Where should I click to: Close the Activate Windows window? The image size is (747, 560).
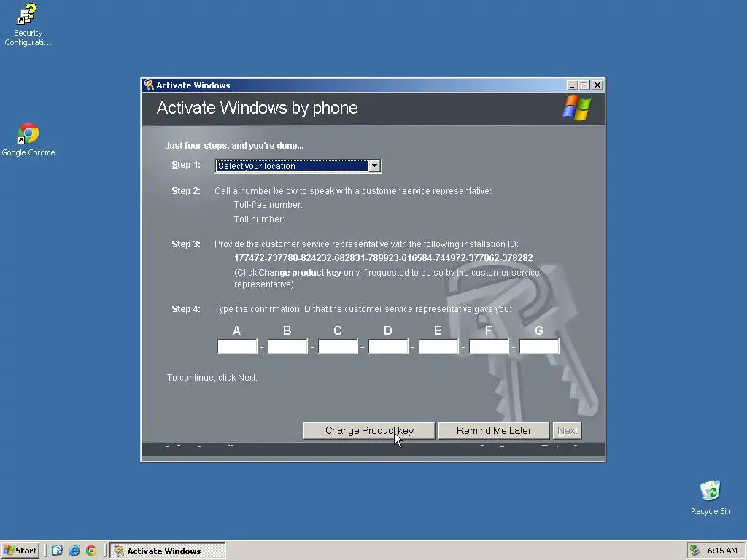[x=597, y=85]
